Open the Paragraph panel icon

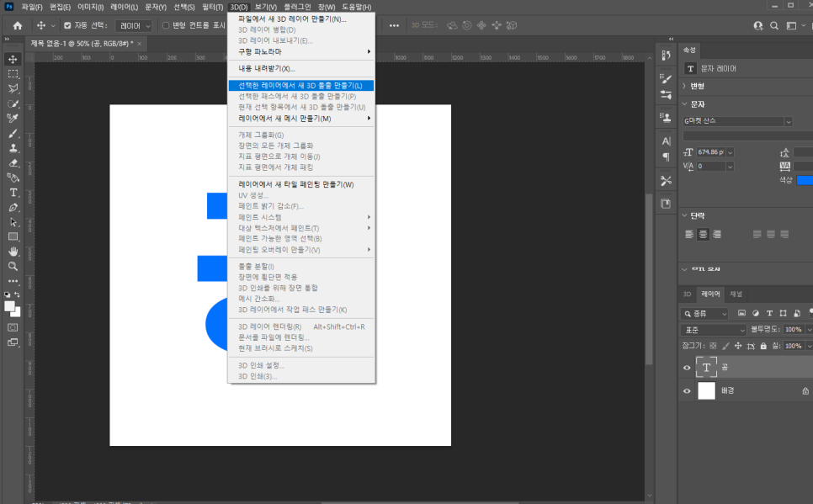(666, 157)
